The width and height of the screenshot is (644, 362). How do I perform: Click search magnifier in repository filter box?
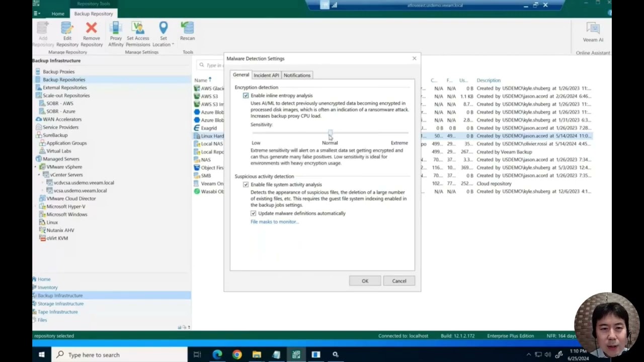coord(202,65)
